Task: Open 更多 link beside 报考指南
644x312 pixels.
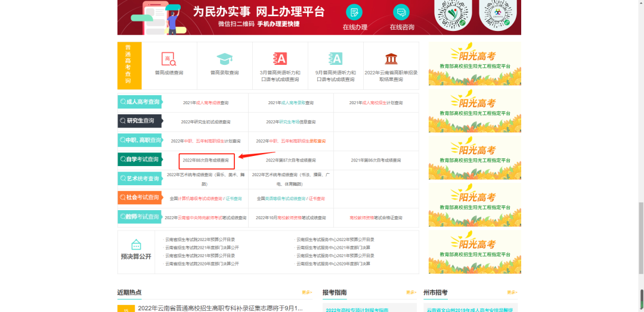Action: pyautogui.click(x=411, y=292)
